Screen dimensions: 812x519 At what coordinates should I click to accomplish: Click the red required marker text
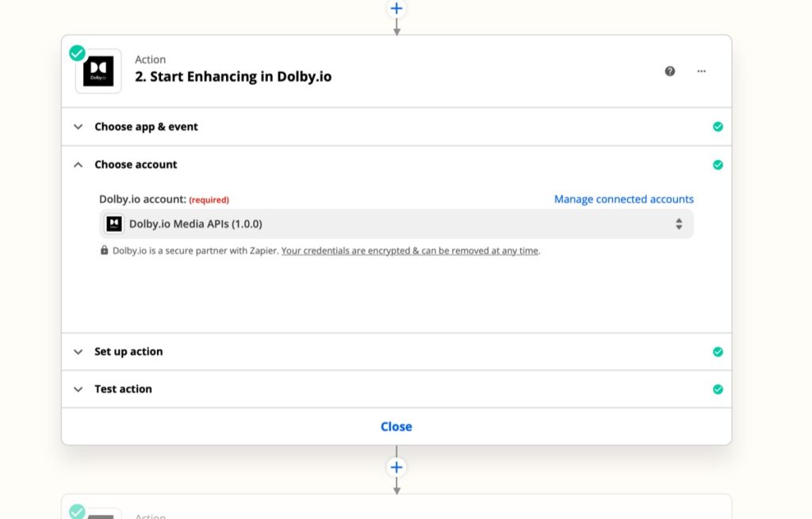point(209,200)
